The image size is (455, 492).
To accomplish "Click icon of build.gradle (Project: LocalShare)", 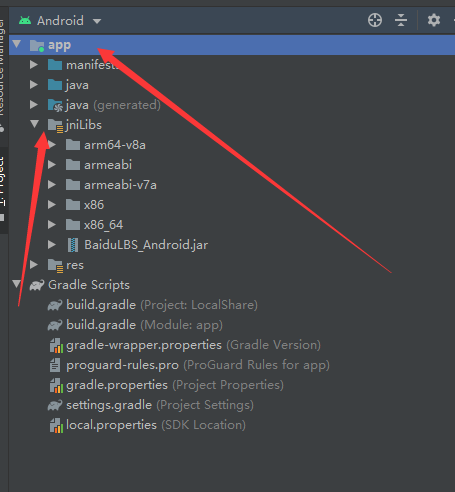I will click(x=55, y=305).
